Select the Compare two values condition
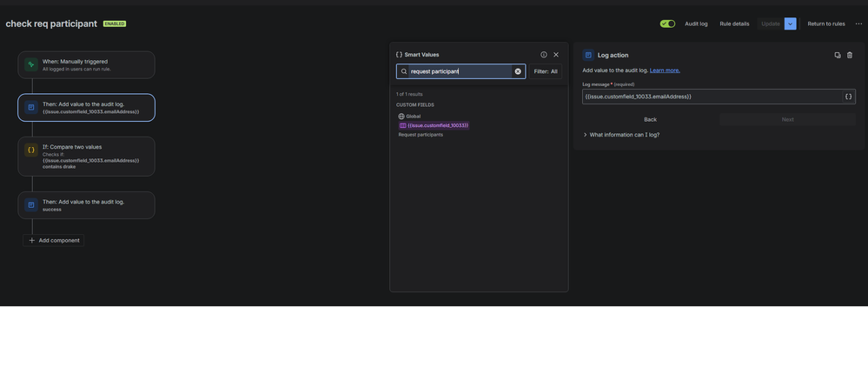The image size is (868, 388). pyautogui.click(x=86, y=157)
